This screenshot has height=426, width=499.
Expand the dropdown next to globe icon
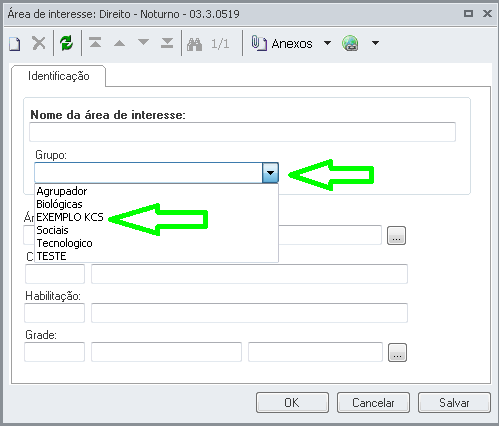pos(375,43)
